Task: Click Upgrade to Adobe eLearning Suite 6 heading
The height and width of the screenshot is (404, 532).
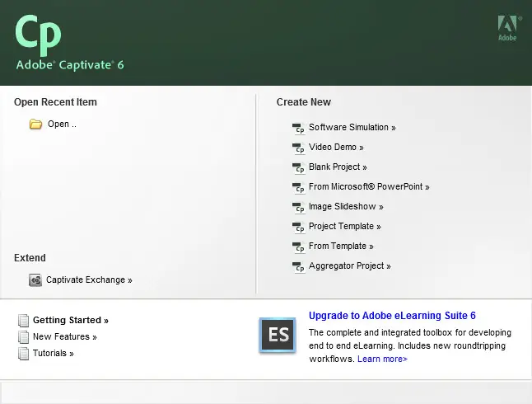Action: [x=392, y=316]
